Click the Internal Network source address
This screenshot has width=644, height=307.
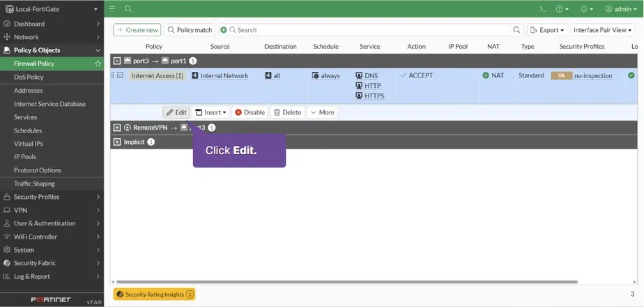[x=220, y=75]
